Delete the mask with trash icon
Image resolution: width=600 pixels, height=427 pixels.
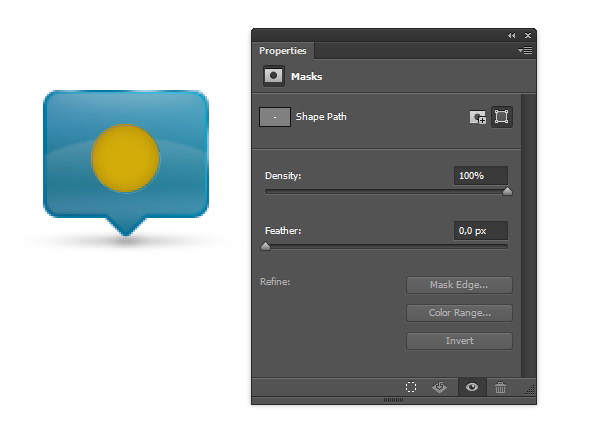point(500,388)
